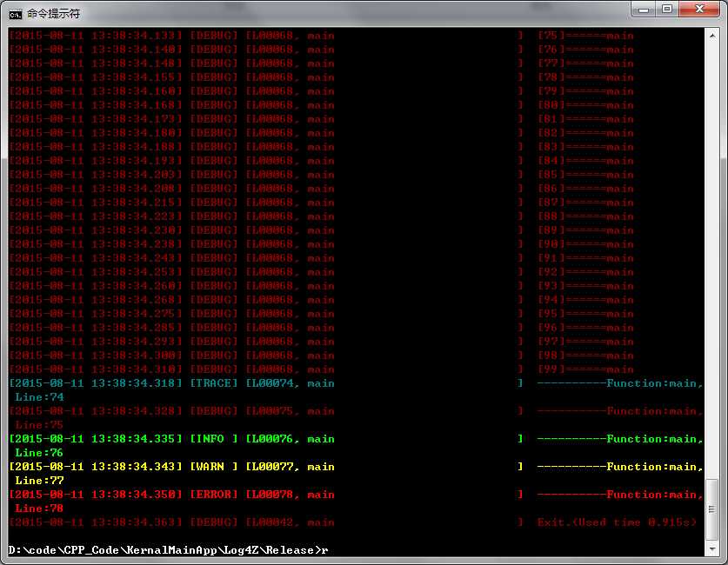Maximize the command prompt window
This screenshot has height=565, width=728.
pyautogui.click(x=667, y=10)
